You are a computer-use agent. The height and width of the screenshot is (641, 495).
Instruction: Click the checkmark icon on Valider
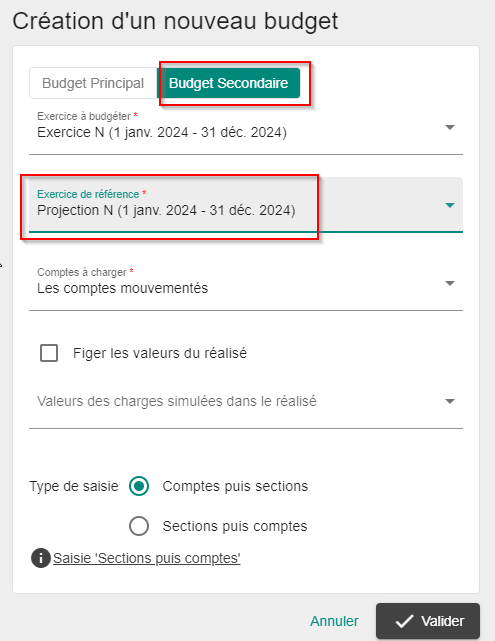tap(404, 621)
